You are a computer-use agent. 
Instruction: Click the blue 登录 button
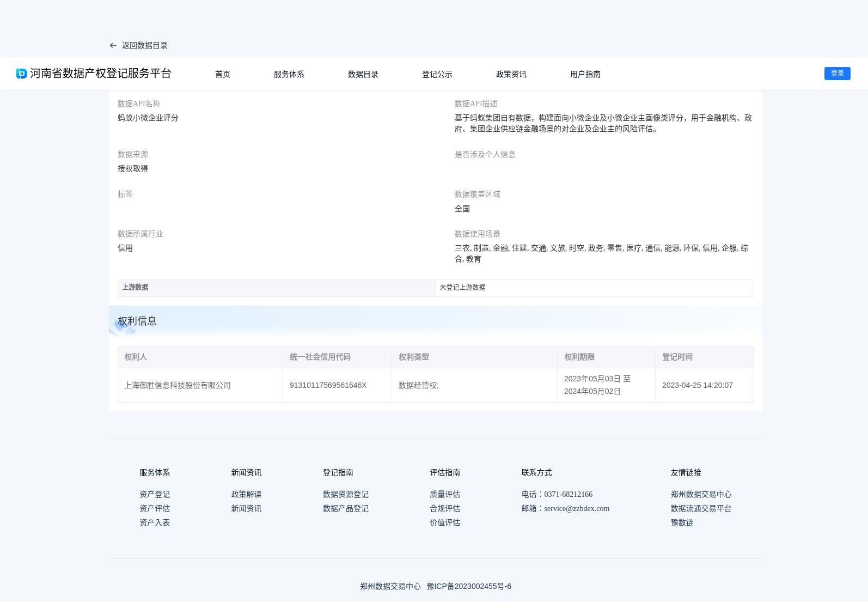pyautogui.click(x=838, y=74)
